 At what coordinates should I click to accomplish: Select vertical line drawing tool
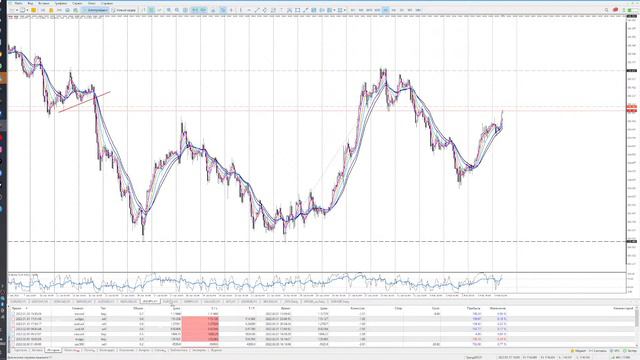241,10
